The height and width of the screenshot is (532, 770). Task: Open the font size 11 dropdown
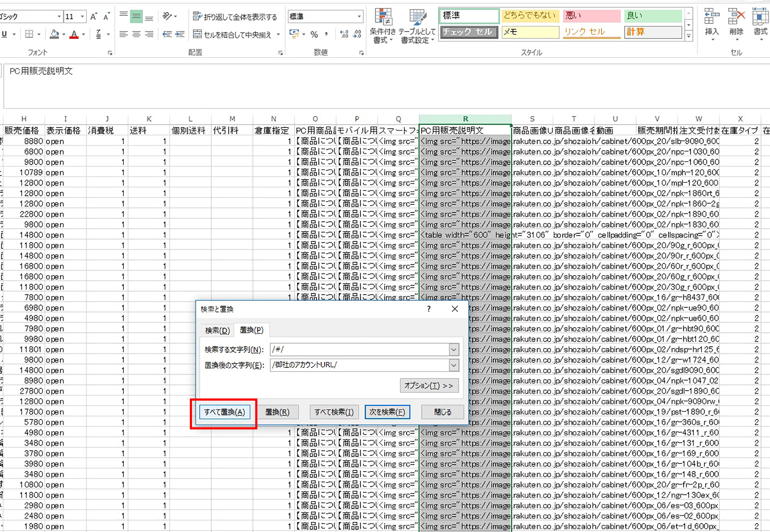click(x=82, y=16)
